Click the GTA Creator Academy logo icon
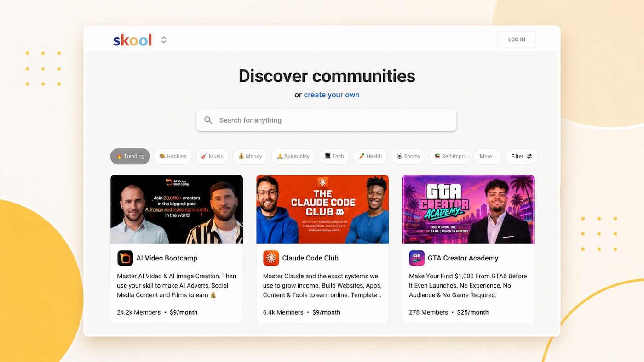 coord(417,258)
